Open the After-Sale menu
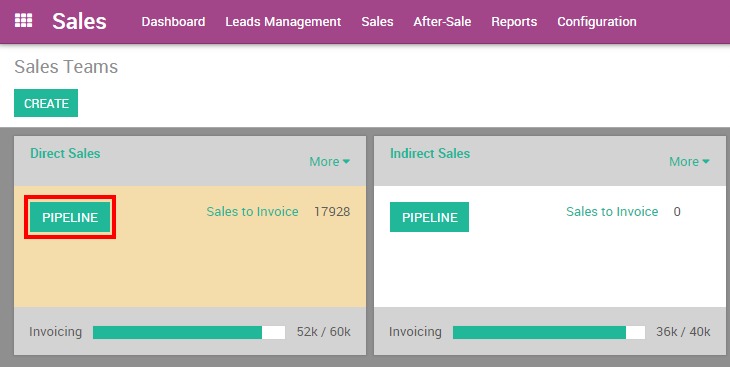 (x=442, y=21)
